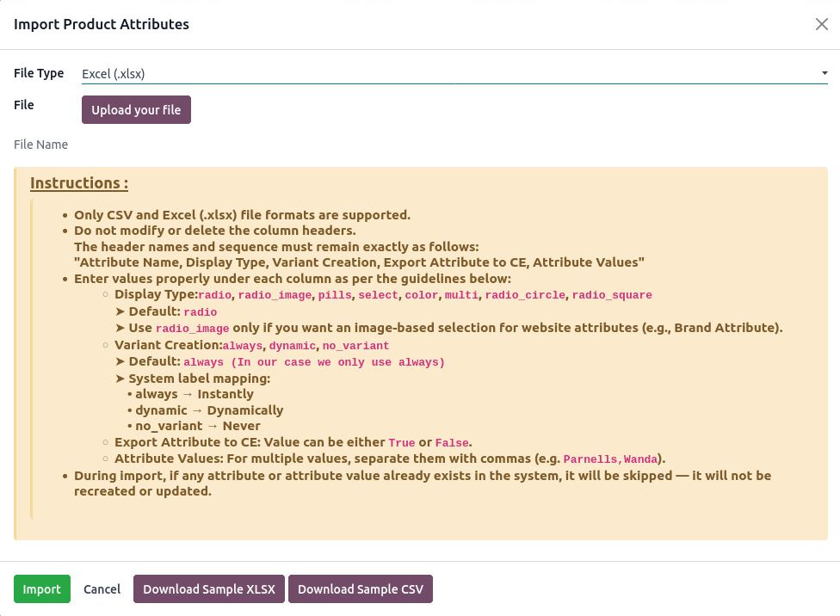This screenshot has height=616, width=840.
Task: Click the green Import button
Action: pyautogui.click(x=41, y=589)
